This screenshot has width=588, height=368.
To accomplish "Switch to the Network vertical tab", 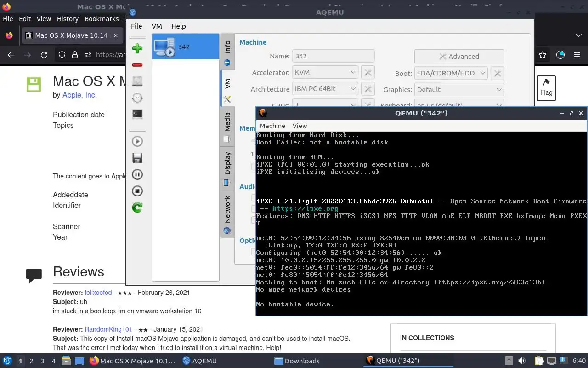I will pos(227,213).
